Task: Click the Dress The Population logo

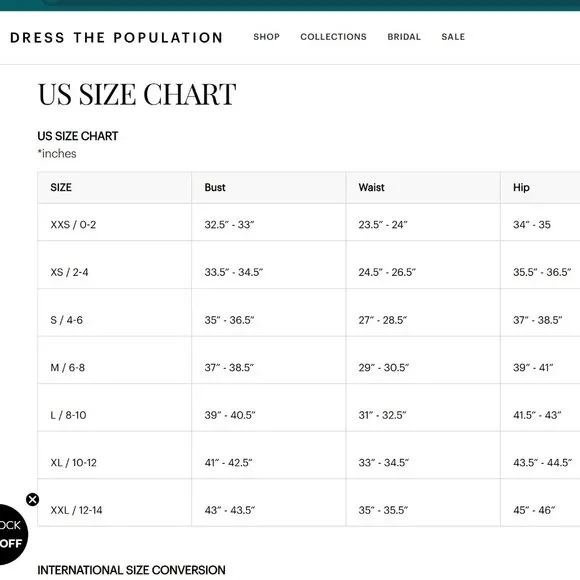Action: pos(117,37)
